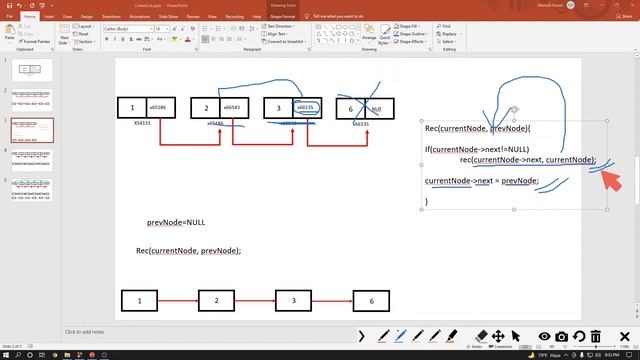The width and height of the screenshot is (640, 360).
Task: Select slide 1 thumbnail
Action: point(32,70)
